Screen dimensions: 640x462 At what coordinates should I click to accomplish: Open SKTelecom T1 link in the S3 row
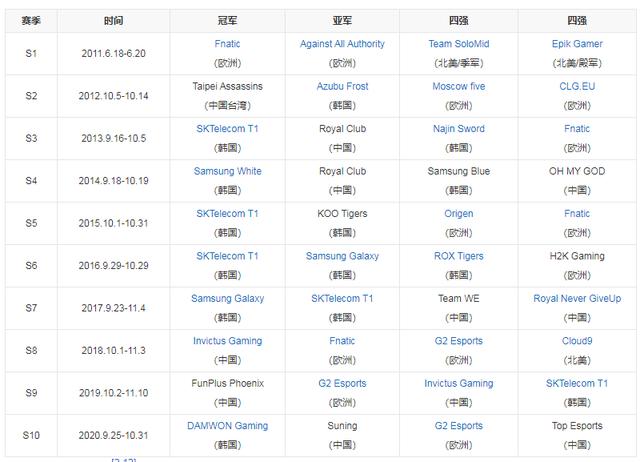click(227, 129)
